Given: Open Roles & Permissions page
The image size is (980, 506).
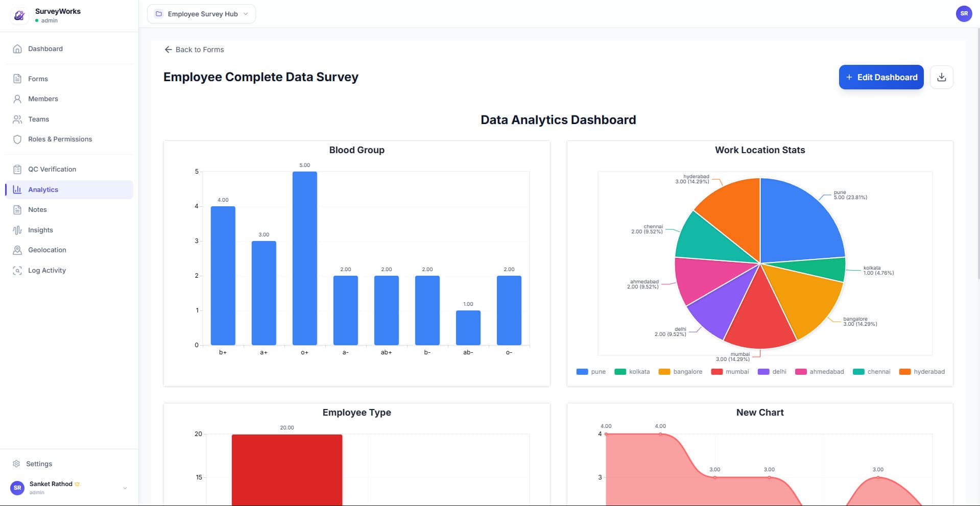Looking at the screenshot, I should [x=69, y=139].
